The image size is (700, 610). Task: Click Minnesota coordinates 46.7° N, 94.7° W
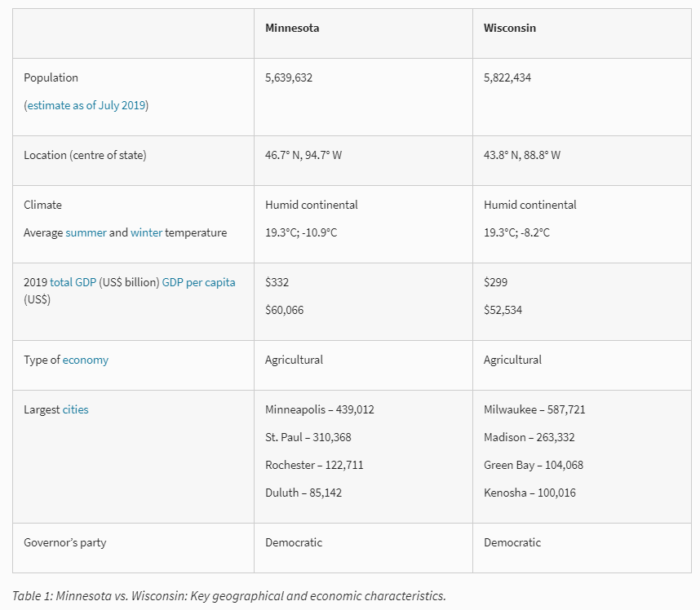(303, 155)
